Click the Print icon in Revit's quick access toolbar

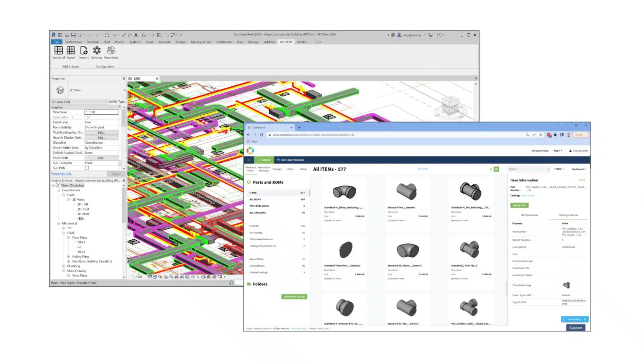point(107,35)
